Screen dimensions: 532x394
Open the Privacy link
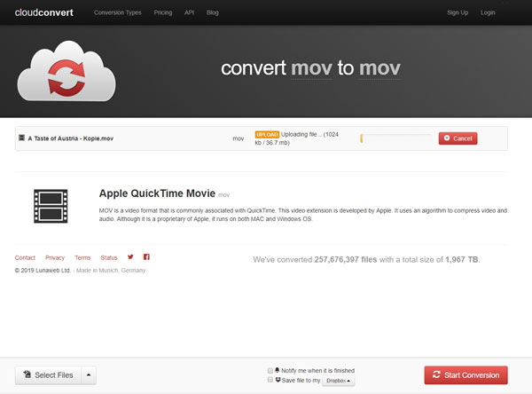tap(55, 258)
